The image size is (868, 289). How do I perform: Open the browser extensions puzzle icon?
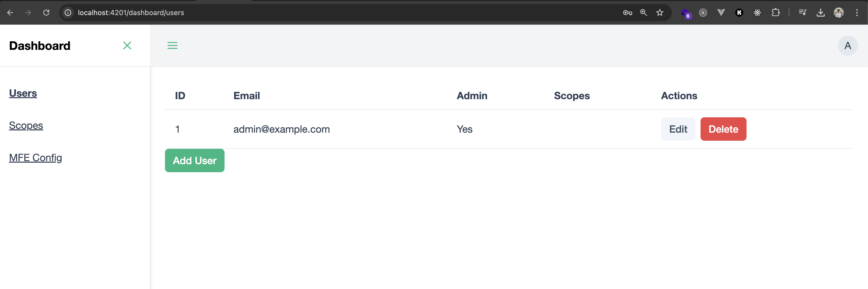[775, 13]
